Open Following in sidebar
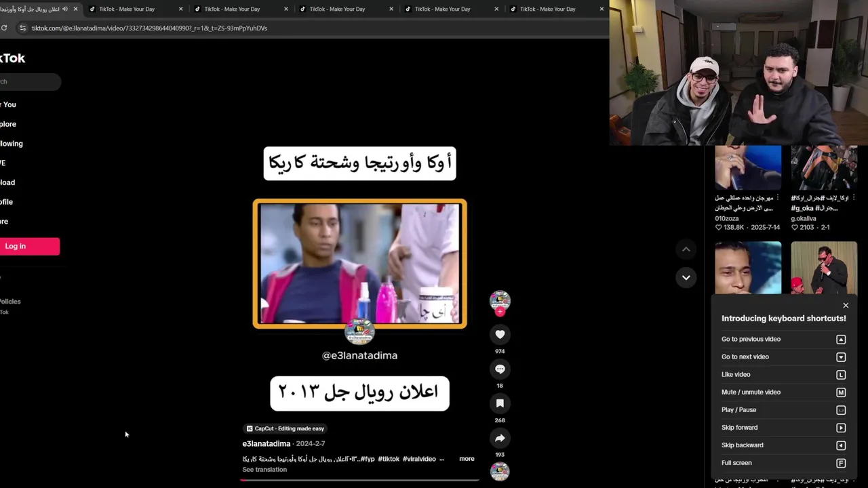 coord(12,144)
